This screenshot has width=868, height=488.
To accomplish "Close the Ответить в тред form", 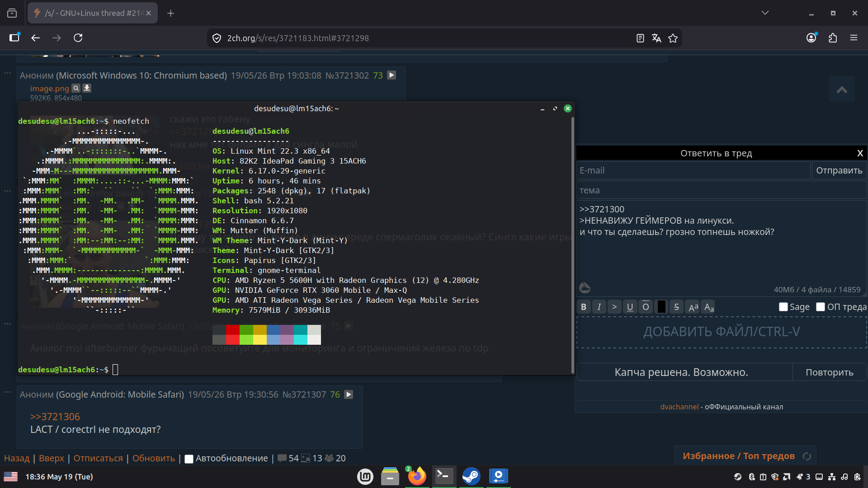I will click(x=860, y=153).
